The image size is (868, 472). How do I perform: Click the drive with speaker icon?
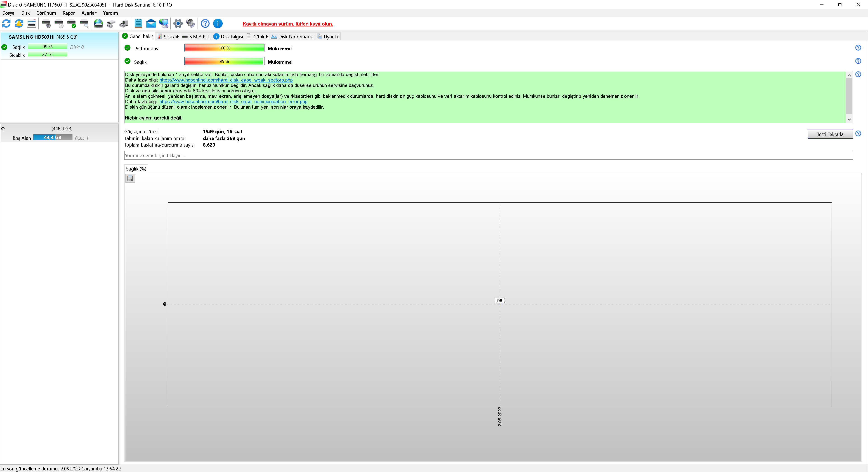[x=46, y=23]
